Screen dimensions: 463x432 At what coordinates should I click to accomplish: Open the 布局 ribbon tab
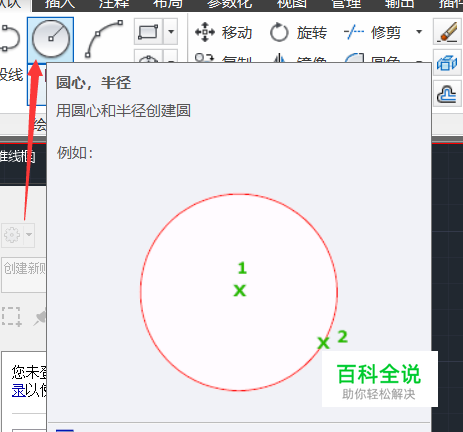coord(168,3)
